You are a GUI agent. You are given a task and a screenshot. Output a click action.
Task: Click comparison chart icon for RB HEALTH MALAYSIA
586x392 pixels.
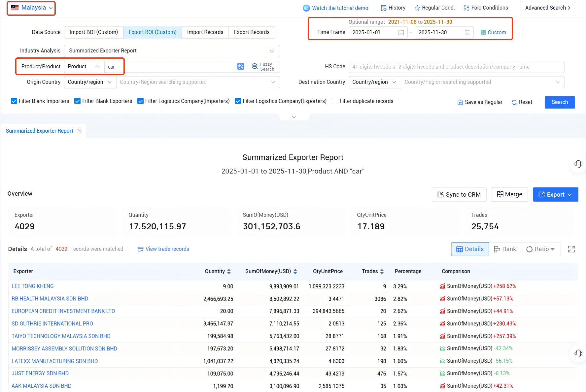[x=442, y=299]
